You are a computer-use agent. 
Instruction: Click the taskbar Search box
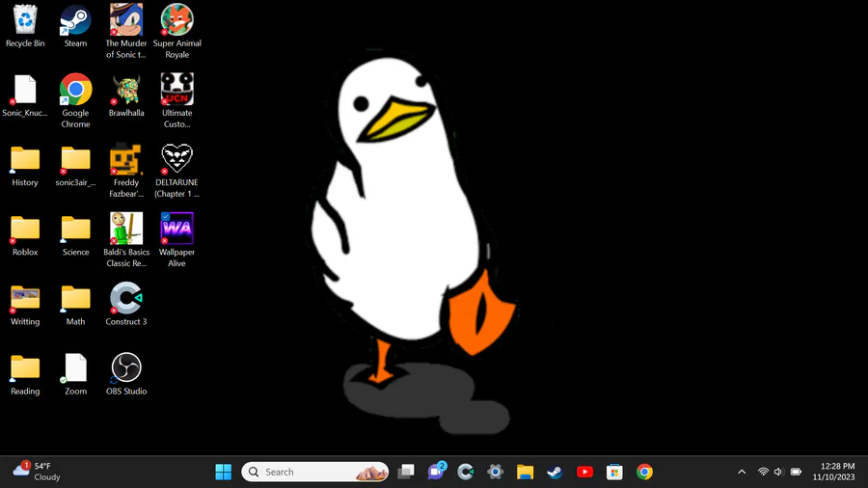[315, 472]
